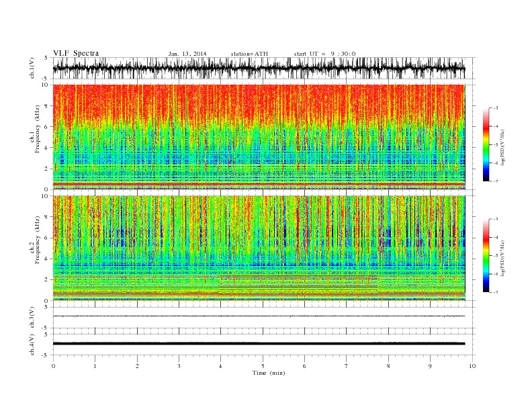Click the ch.2 "Frequency (kHz)" axis label
The image size is (532, 411).
tap(38, 239)
